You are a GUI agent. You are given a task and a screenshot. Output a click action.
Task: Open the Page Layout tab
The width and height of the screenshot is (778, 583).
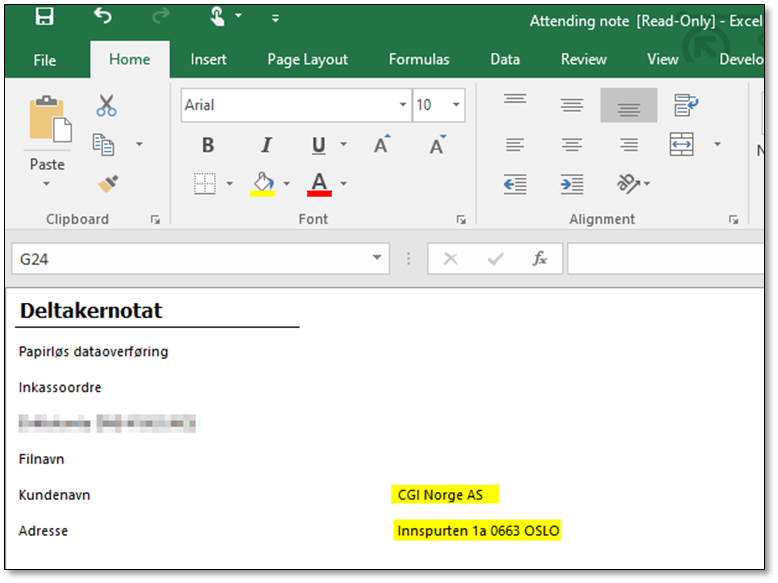307,60
